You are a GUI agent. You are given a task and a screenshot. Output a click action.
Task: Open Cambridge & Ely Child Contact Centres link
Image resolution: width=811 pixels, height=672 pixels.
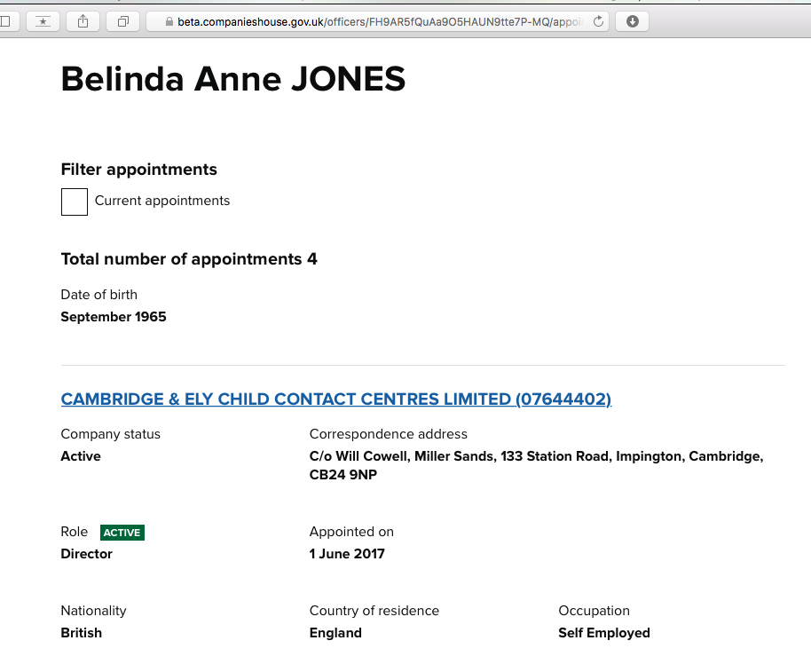click(x=335, y=399)
